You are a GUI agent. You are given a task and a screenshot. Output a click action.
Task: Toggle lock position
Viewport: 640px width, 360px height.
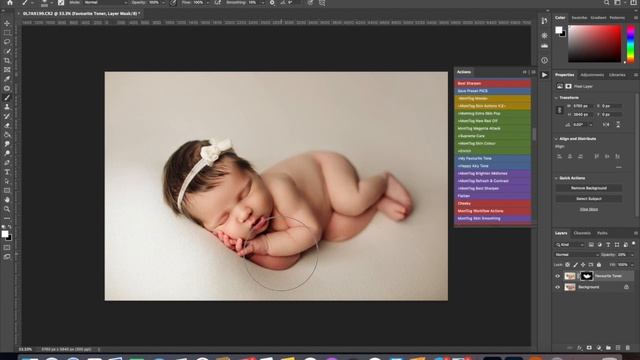583,265
